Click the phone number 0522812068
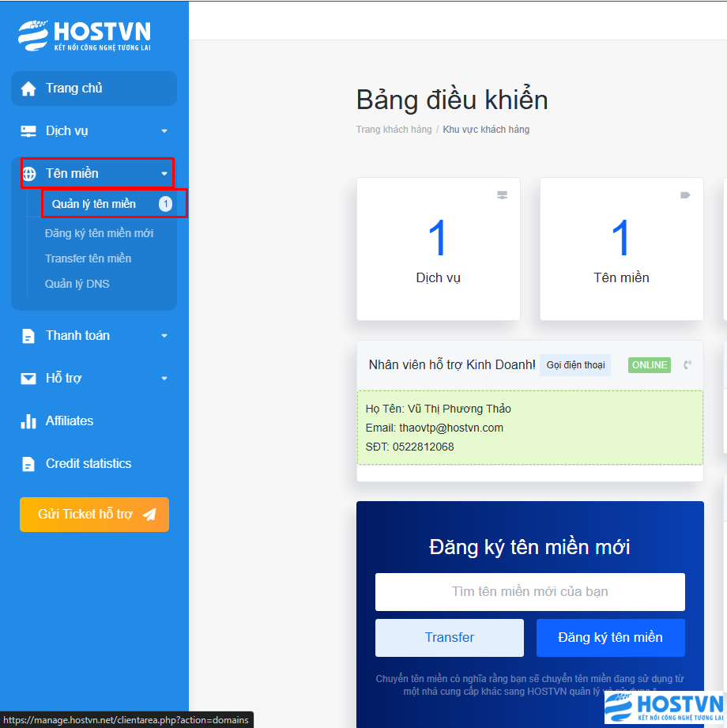The width and height of the screenshot is (727, 728). tap(424, 447)
